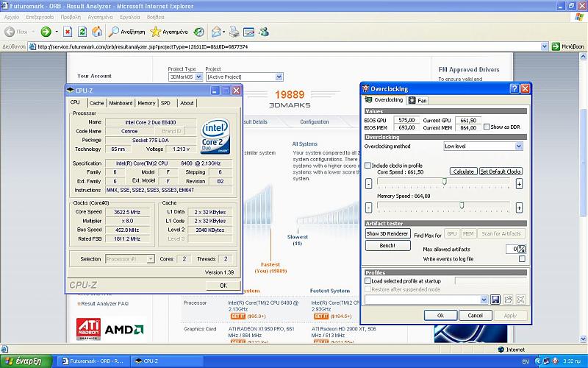Open the Project Type 3DMark05 dropdown
Screen dimensions: 588x368
click(x=198, y=77)
